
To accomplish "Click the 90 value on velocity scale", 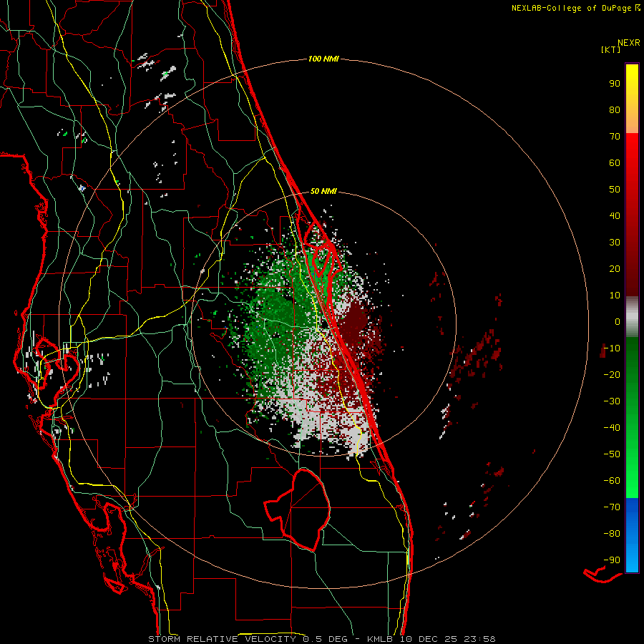I will pyautogui.click(x=615, y=84).
